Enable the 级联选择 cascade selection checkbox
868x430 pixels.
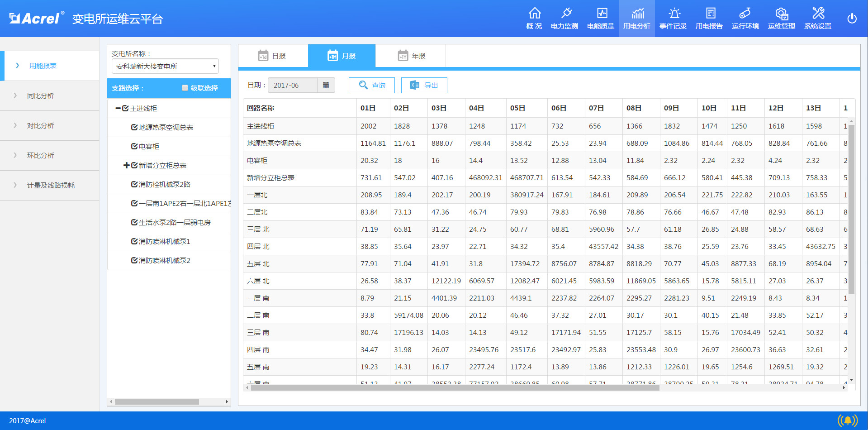185,88
